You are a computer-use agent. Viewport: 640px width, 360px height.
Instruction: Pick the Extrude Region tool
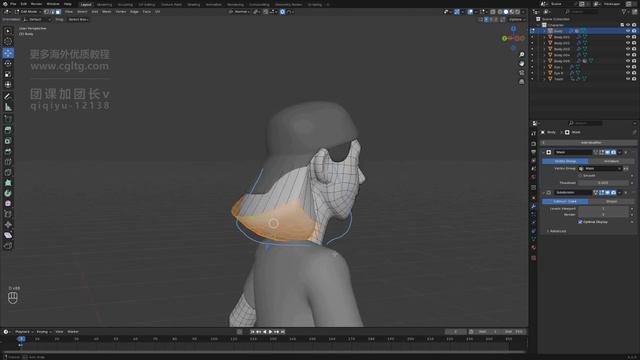(x=8, y=130)
